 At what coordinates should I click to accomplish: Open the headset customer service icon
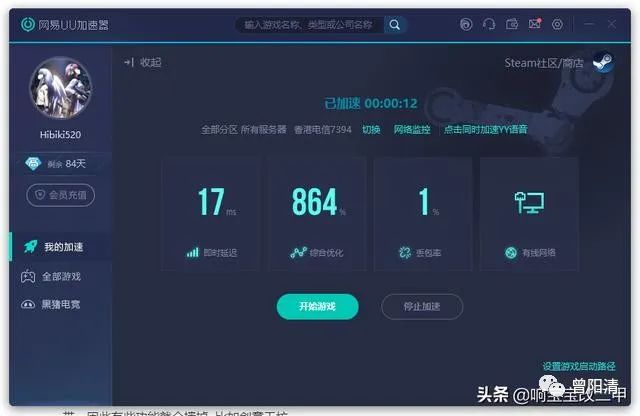[x=489, y=24]
